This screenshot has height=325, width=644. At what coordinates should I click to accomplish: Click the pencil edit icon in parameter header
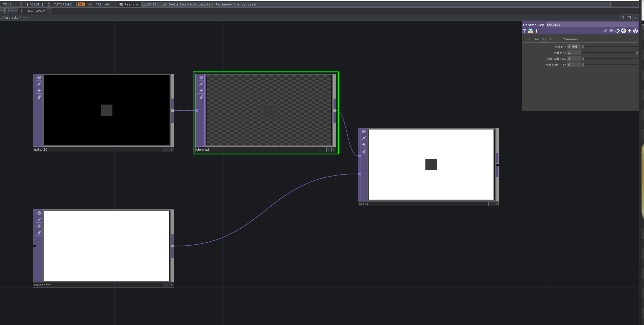[x=605, y=31]
